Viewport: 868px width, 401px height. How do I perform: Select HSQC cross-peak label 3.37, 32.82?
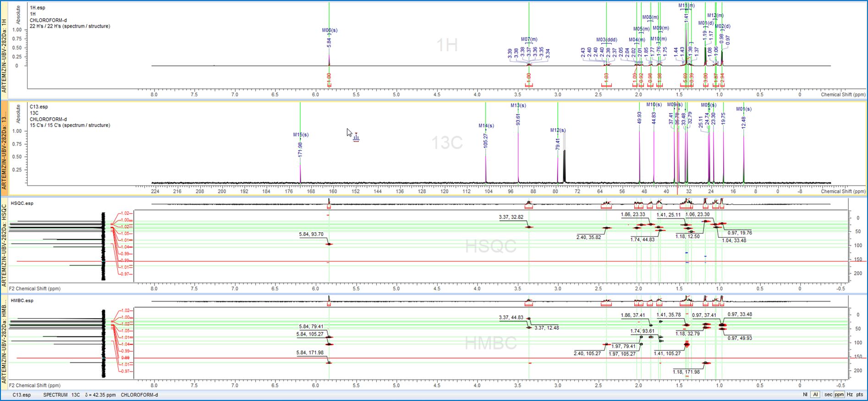point(511,217)
